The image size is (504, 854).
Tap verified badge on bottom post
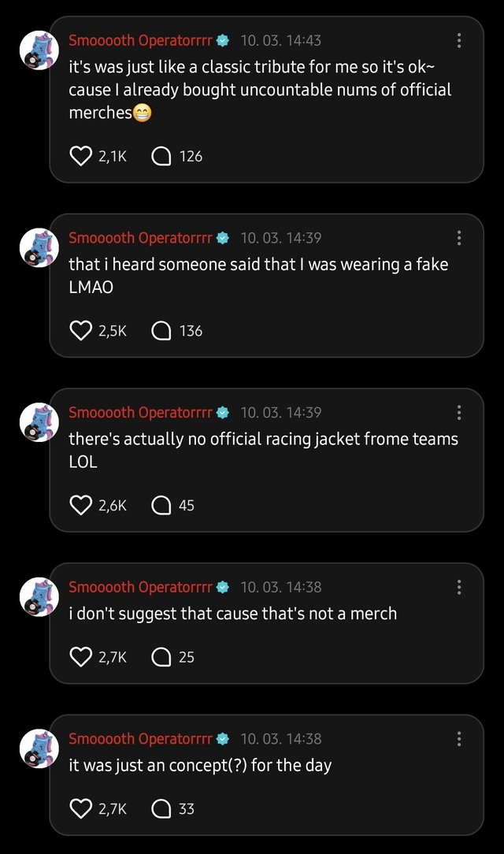pos(223,739)
